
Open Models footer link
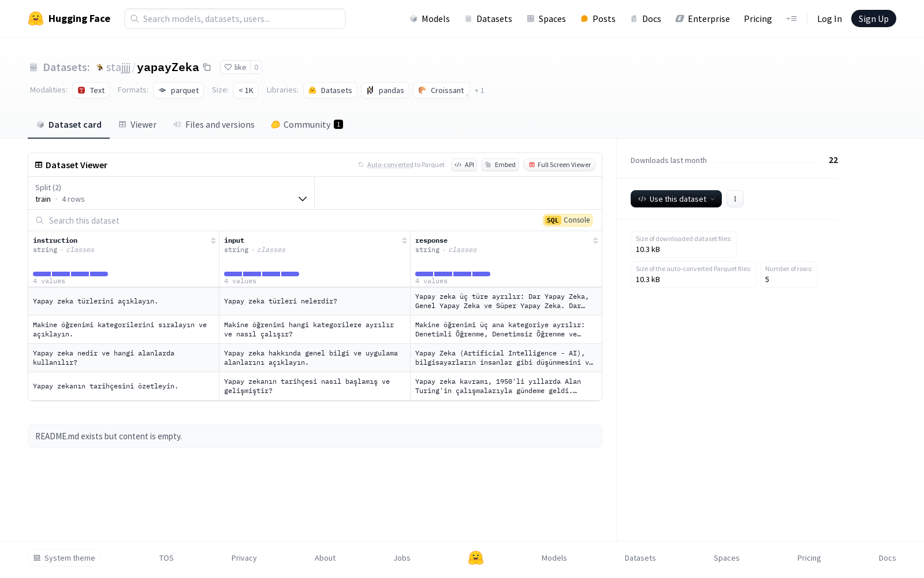(x=554, y=558)
